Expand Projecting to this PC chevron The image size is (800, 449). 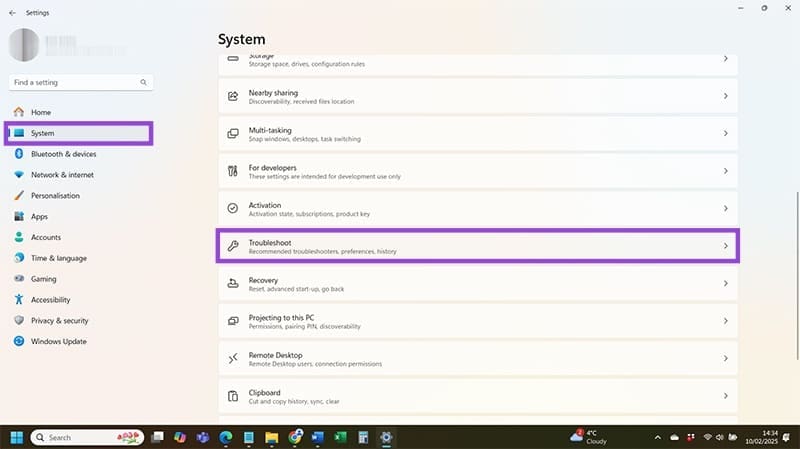[x=726, y=321]
